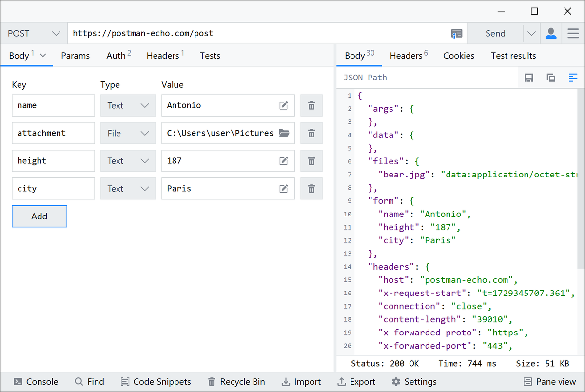Image resolution: width=585 pixels, height=392 pixels.
Task: Open the Test results tab
Action: point(513,56)
